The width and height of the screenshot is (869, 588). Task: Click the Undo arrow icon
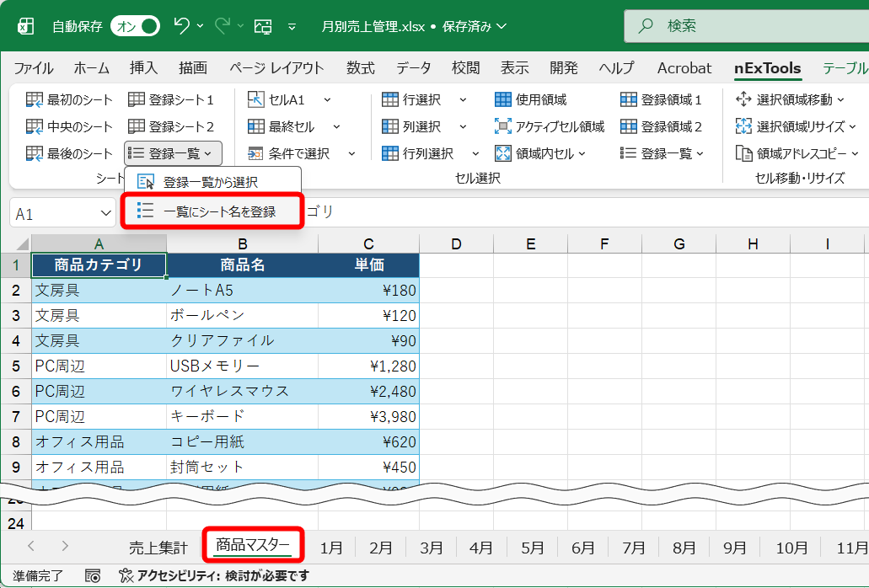coord(181,25)
